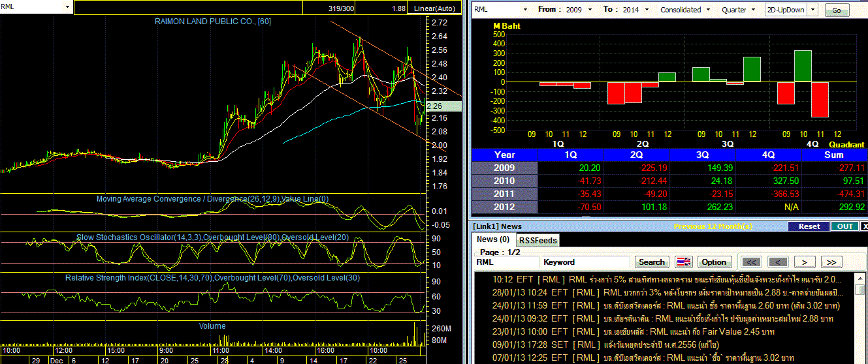Click the Year column header
The height and width of the screenshot is (364, 868).
point(505,155)
